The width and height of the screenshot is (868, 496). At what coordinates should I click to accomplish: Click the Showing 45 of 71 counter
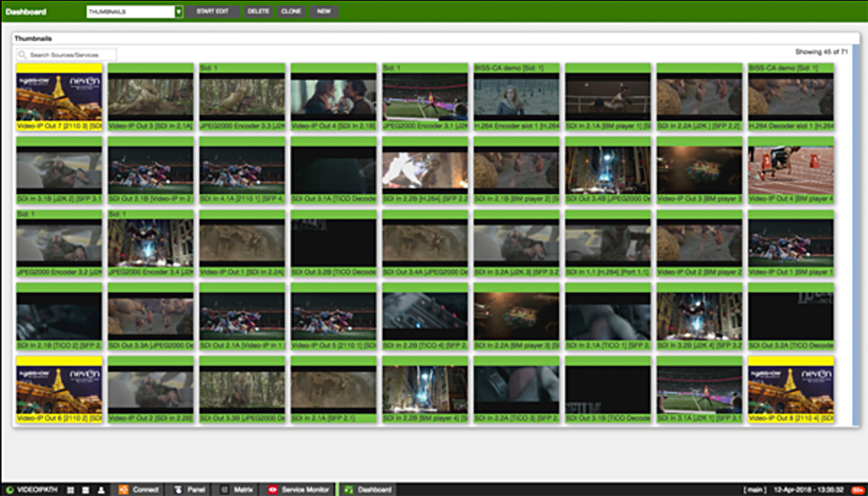coord(821,52)
